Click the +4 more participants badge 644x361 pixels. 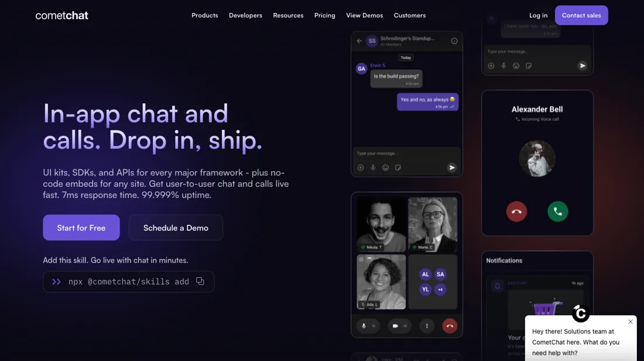click(440, 290)
